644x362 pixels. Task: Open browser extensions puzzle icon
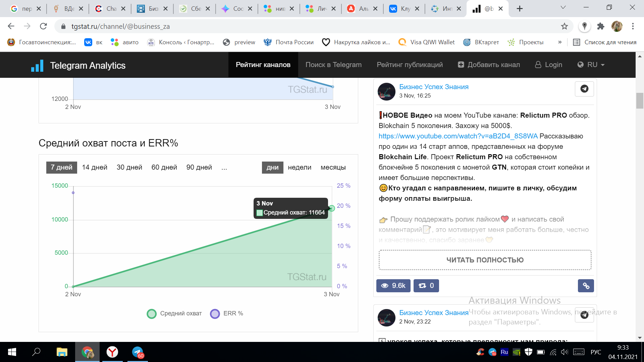(600, 26)
